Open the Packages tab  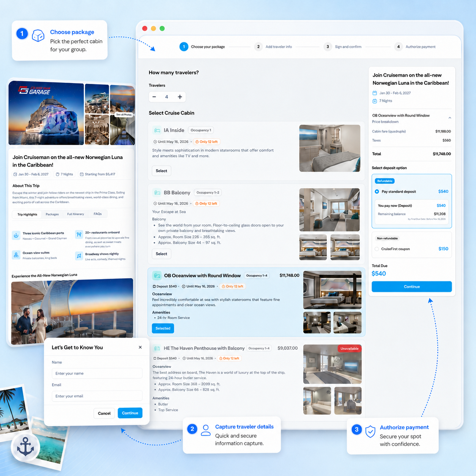coord(52,214)
